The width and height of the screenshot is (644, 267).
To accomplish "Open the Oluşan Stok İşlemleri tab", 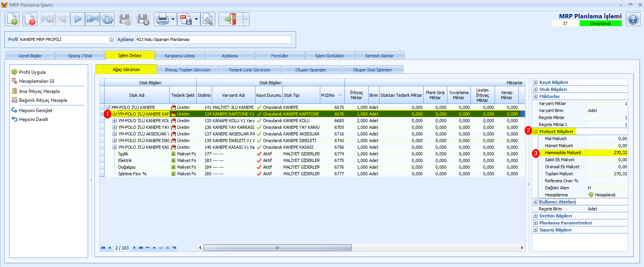I will pyautogui.click(x=373, y=70).
